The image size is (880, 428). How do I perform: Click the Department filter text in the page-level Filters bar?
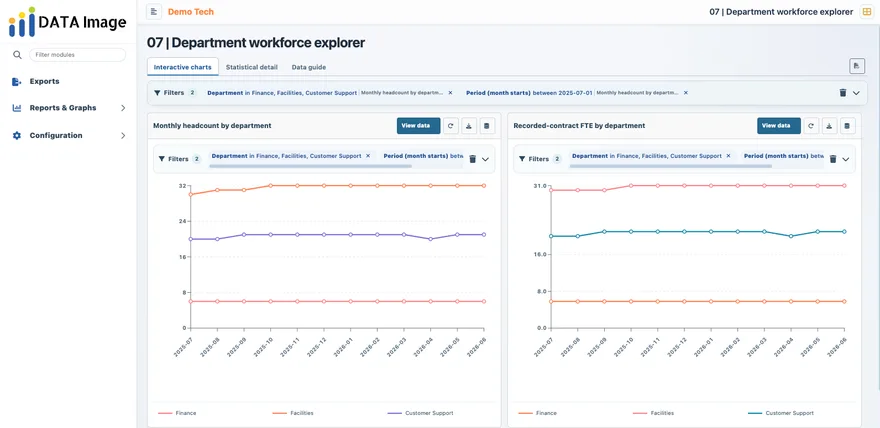tap(282, 93)
